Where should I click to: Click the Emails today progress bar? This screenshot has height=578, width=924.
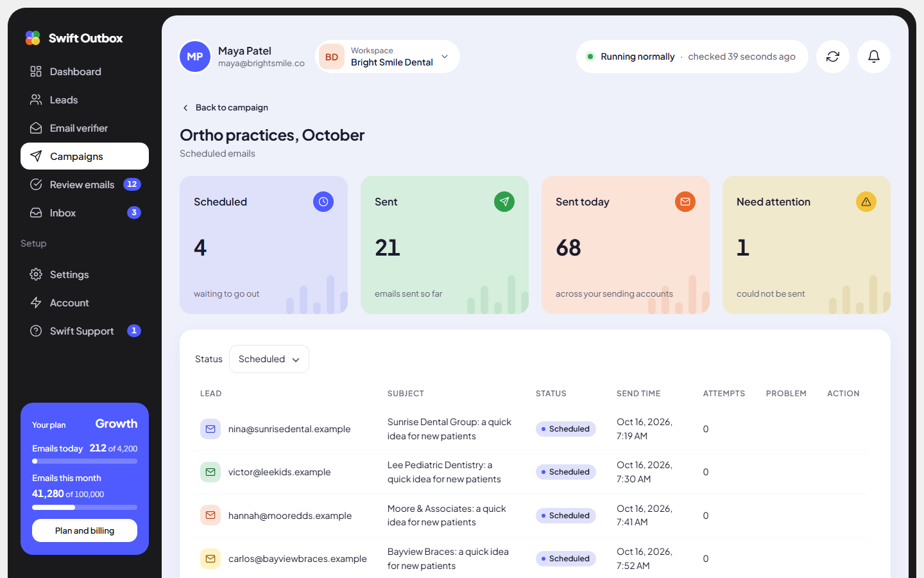pos(85,461)
